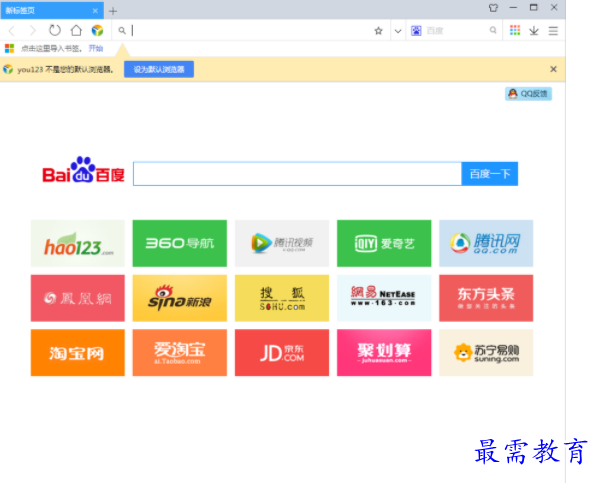
Task: Open the 搜狐 sohu.com site tile
Action: click(282, 298)
